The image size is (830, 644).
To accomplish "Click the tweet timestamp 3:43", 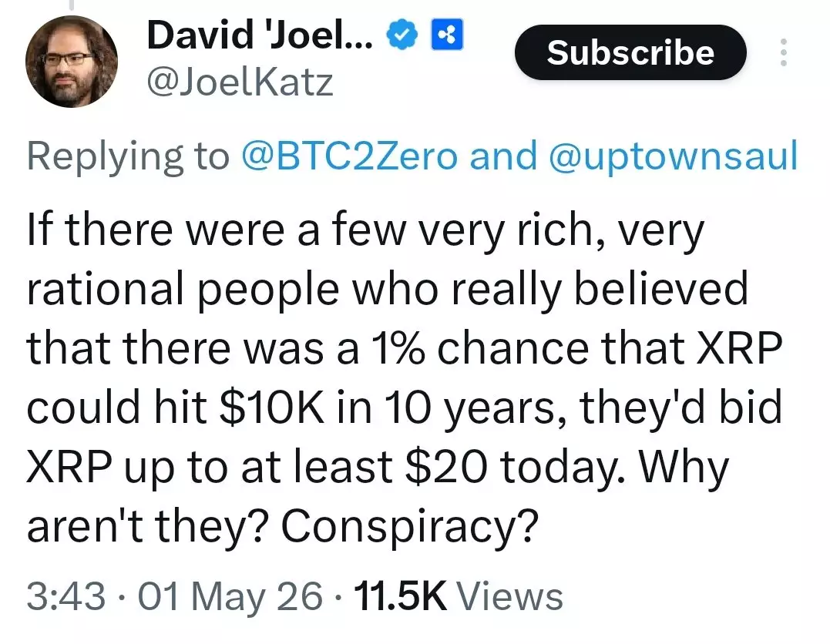I will [x=66, y=595].
